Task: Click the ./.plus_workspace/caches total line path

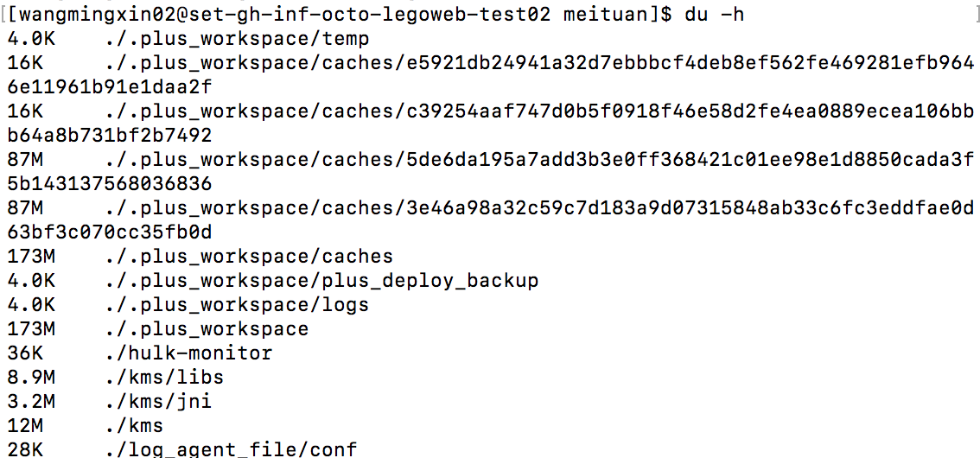Action: pyautogui.click(x=248, y=257)
